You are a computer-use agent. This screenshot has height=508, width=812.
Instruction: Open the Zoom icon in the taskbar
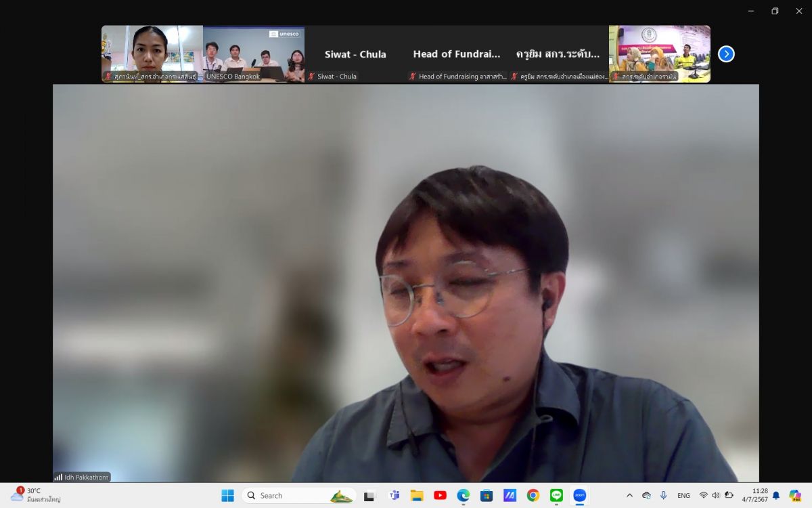579,495
